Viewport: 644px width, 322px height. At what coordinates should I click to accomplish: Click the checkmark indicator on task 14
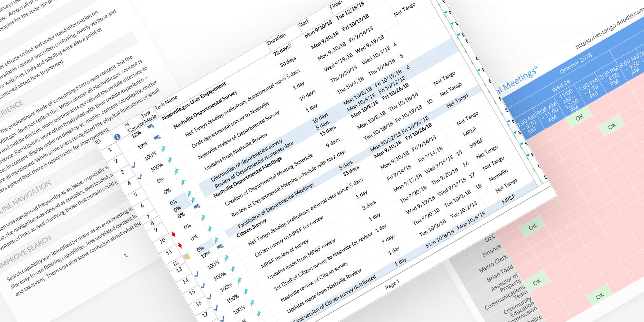pos(197,274)
